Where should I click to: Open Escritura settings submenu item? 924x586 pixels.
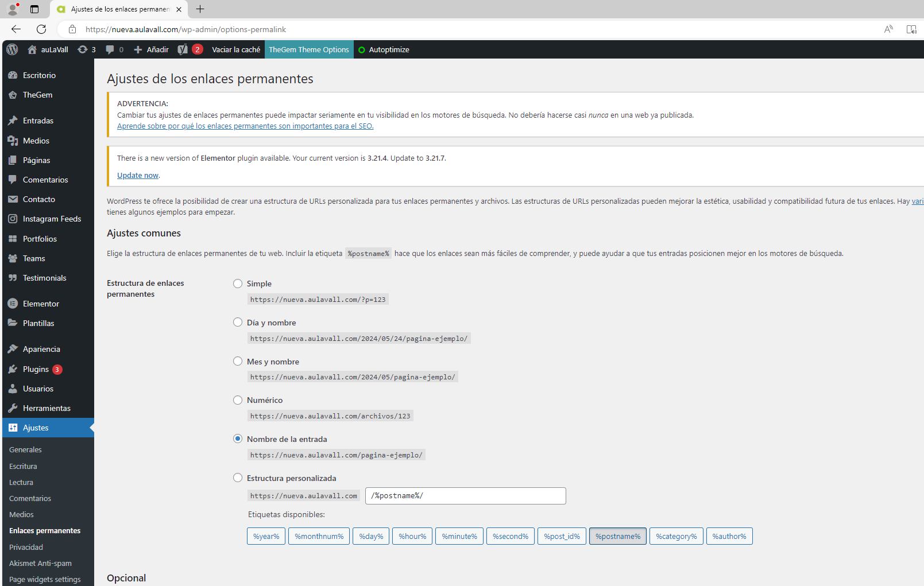(23, 466)
